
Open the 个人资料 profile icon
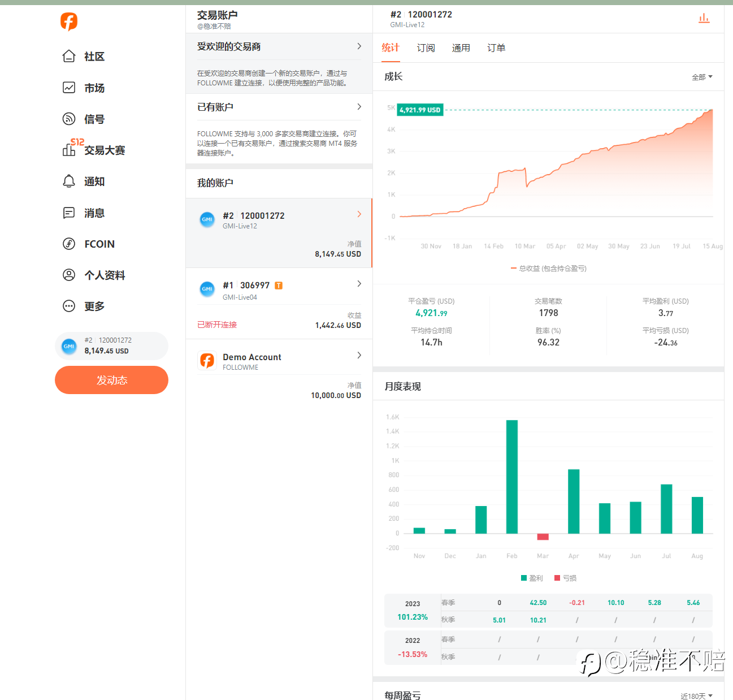(69, 275)
